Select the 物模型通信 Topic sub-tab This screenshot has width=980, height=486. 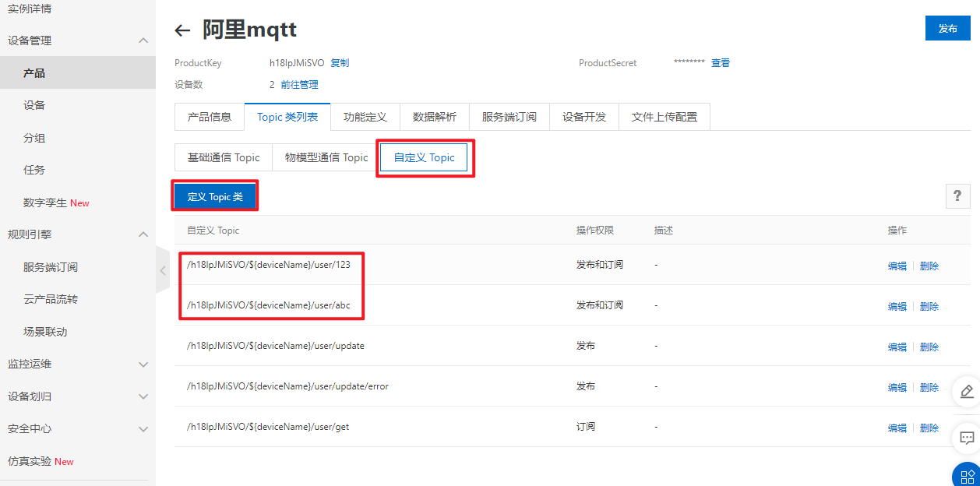coord(326,157)
